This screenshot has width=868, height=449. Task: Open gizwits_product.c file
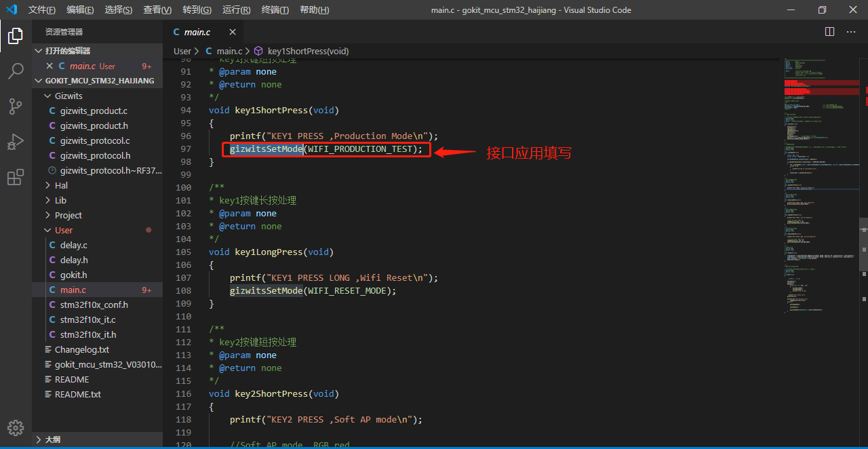pos(94,111)
